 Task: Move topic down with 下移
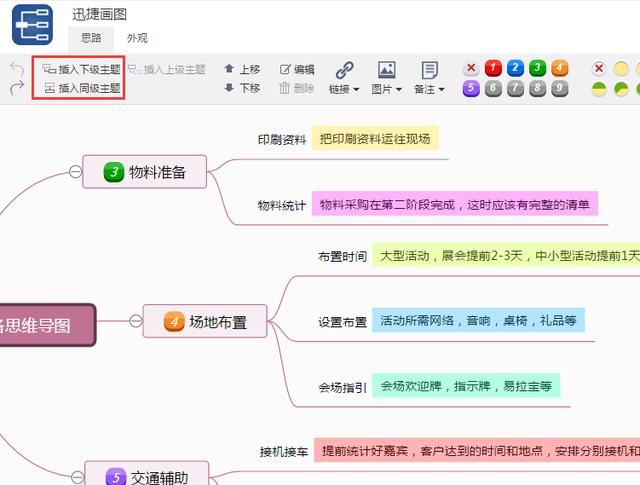(241, 88)
